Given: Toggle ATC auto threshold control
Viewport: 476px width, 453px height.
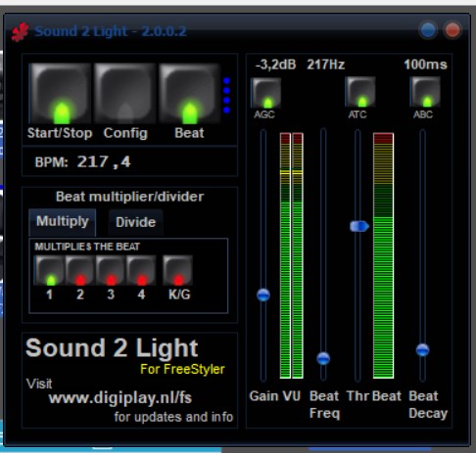Looking at the screenshot, I should tap(360, 92).
